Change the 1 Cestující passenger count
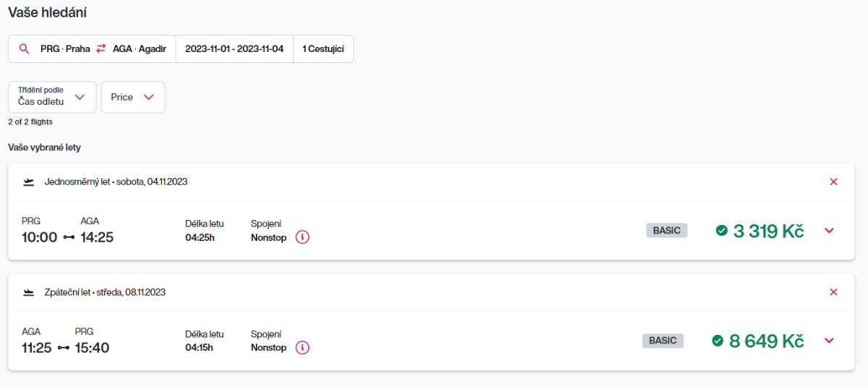 point(323,48)
